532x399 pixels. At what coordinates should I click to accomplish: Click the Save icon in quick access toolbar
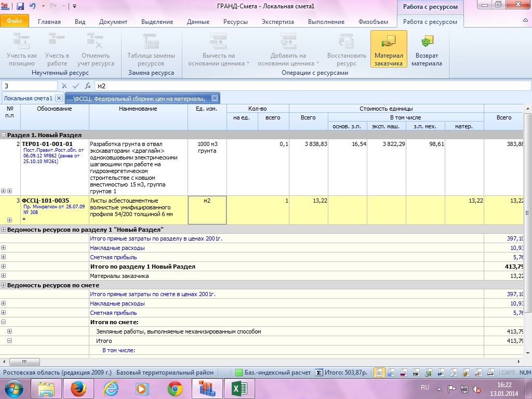point(20,7)
